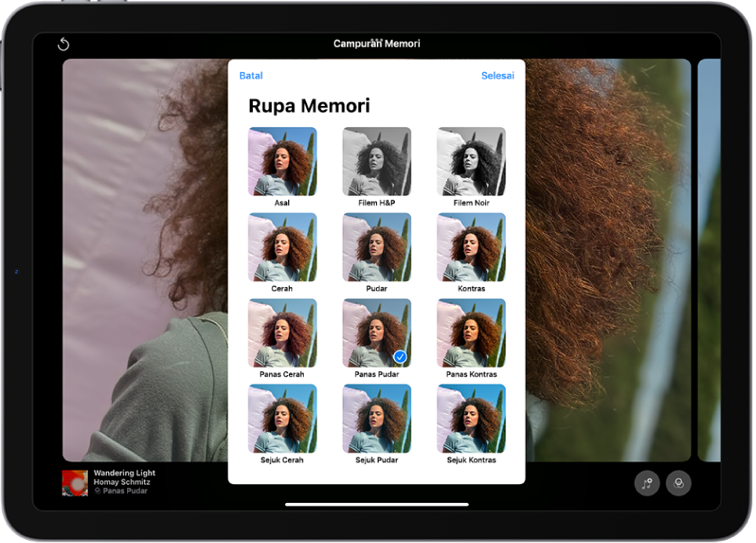Image resolution: width=756 pixels, height=543 pixels.
Task: Choose the Filem Noir look
Action: click(x=471, y=162)
